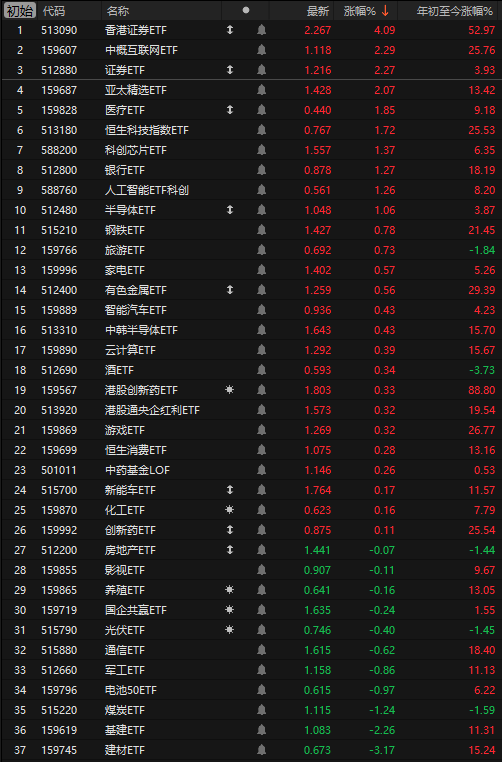
Task: Click the 代码 column header
Action: tap(53, 11)
